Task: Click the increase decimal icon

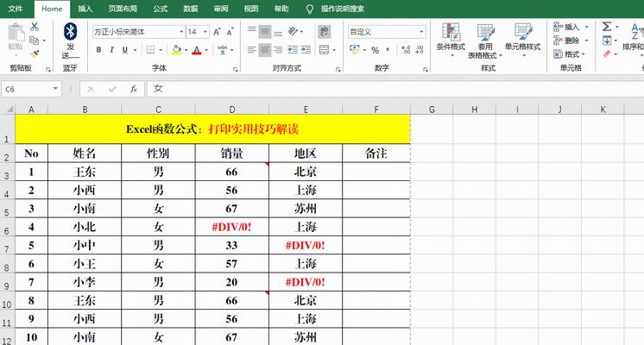Action: tap(407, 50)
